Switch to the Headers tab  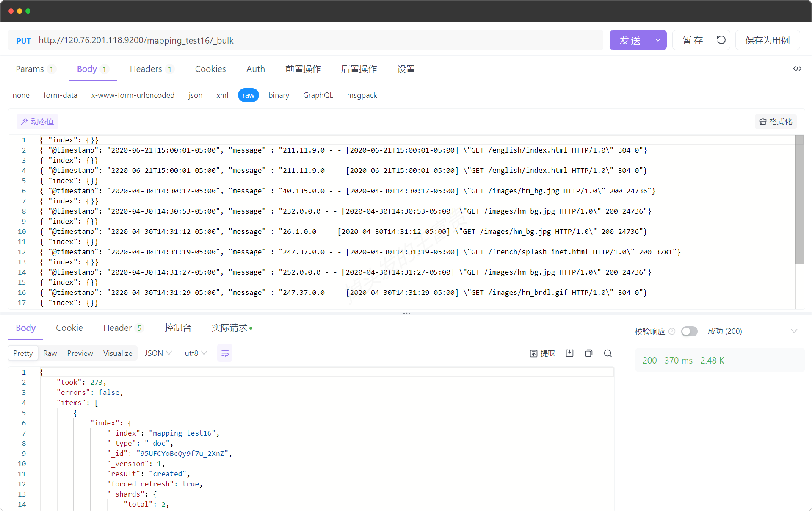tap(152, 69)
